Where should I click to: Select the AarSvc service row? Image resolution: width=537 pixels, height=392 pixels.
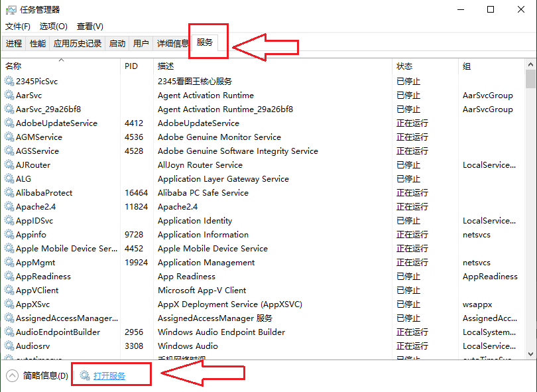[x=263, y=96]
